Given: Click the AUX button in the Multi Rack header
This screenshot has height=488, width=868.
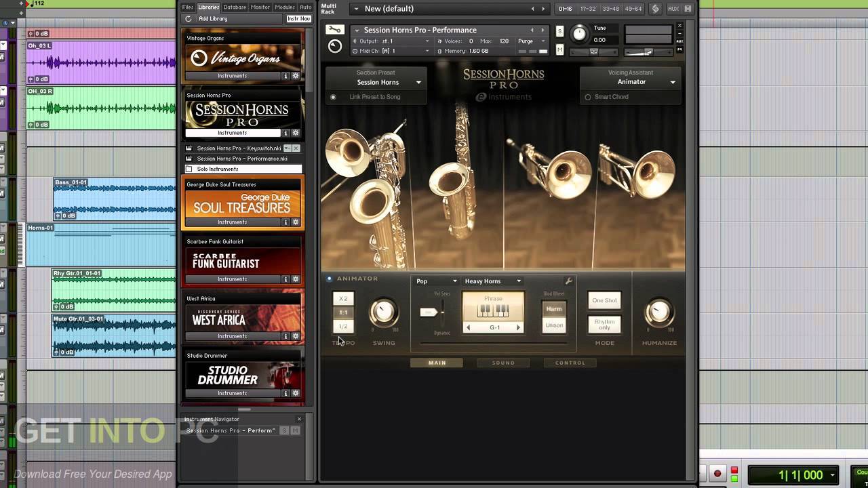Looking at the screenshot, I should 674,9.
